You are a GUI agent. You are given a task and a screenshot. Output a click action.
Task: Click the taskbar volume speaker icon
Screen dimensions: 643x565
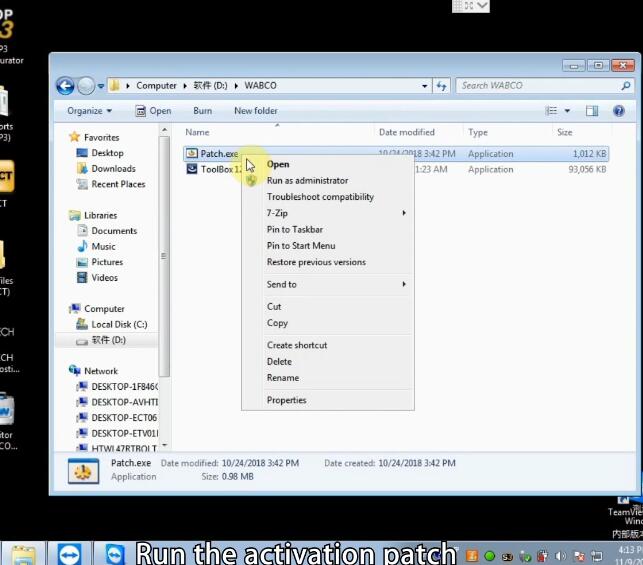tap(560, 556)
